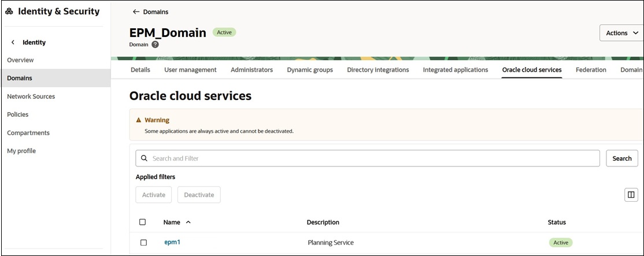
Task: Click the back arrow next to Domains
Action: (136, 12)
